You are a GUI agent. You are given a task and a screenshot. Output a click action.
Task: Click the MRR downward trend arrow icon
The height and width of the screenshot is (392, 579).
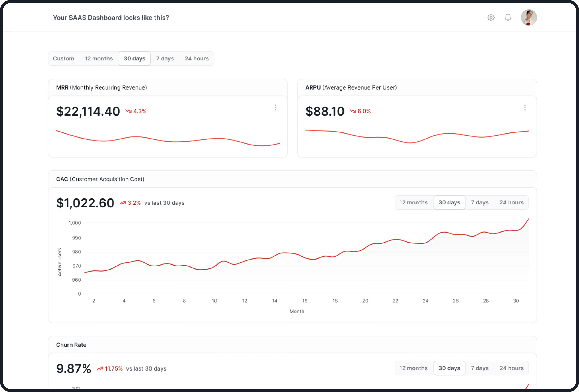128,111
